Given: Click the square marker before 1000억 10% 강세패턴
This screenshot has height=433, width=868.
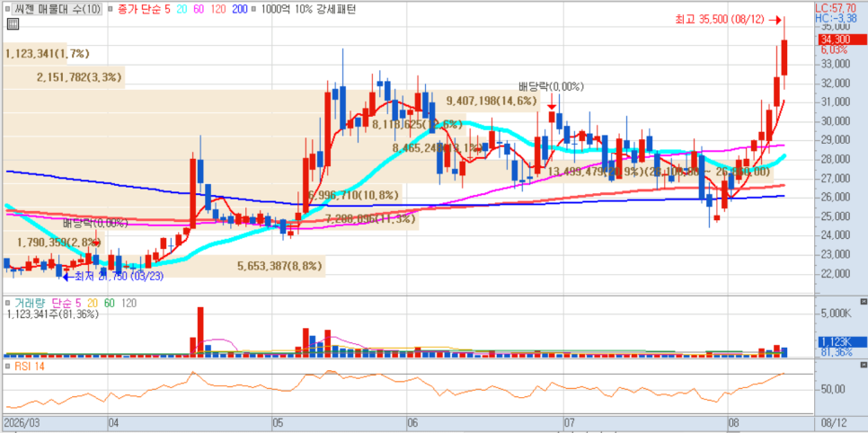Looking at the screenshot, I should click(253, 9).
